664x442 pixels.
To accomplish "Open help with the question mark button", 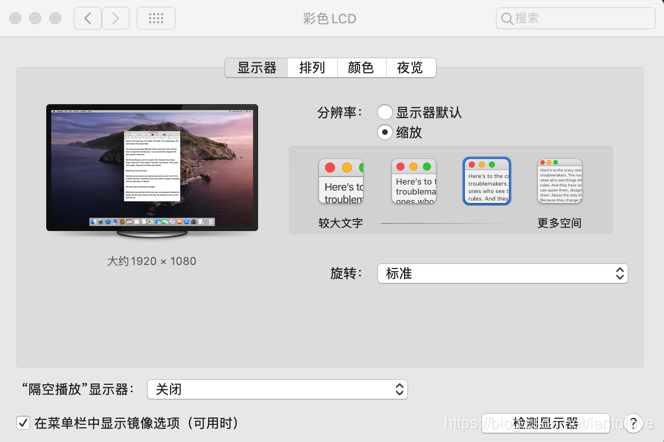I will click(633, 423).
